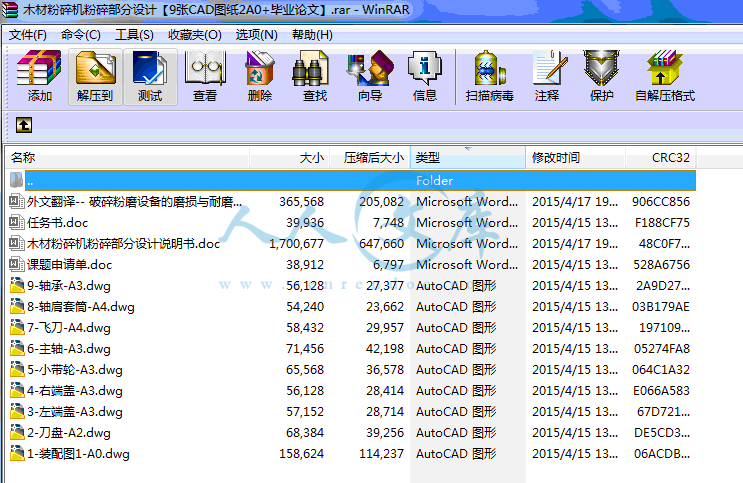The image size is (743, 483).
Task: Sort by 压缩后大小 column header
Action: click(x=370, y=157)
